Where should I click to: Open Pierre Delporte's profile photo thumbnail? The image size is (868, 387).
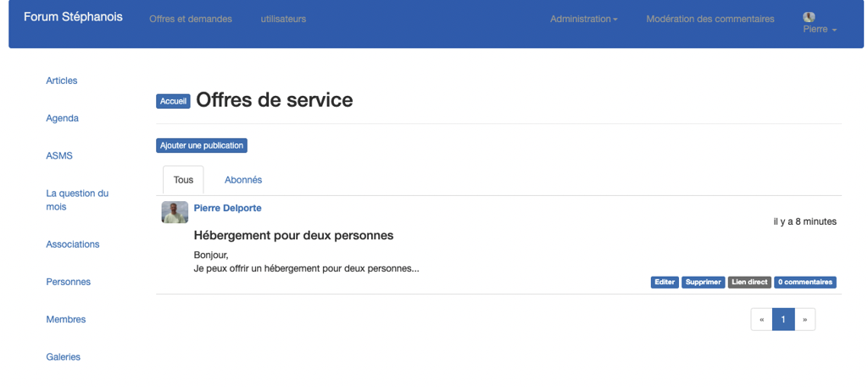[x=175, y=212]
